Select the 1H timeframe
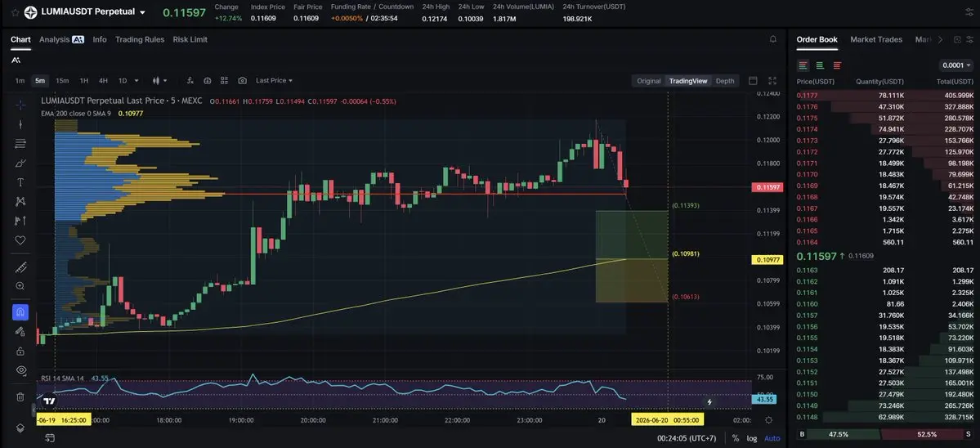 [83, 81]
